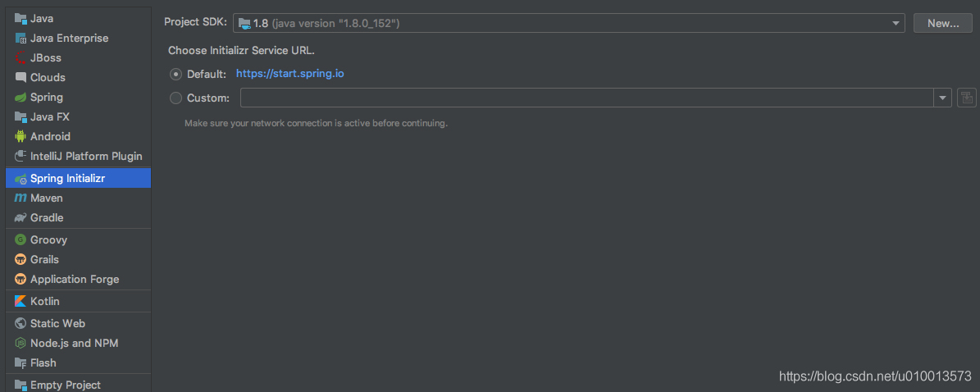Select the Default service URL radio button
980x392 pixels.
[175, 74]
